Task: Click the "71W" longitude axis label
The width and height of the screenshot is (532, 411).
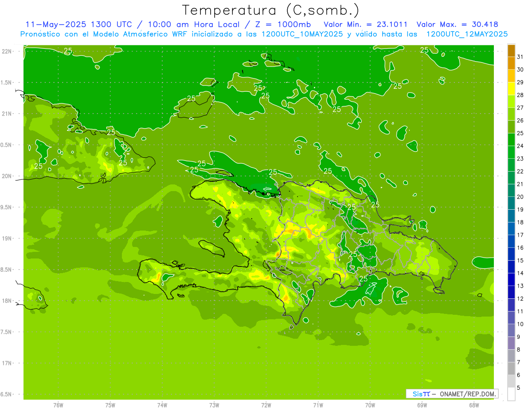Action: (318, 405)
